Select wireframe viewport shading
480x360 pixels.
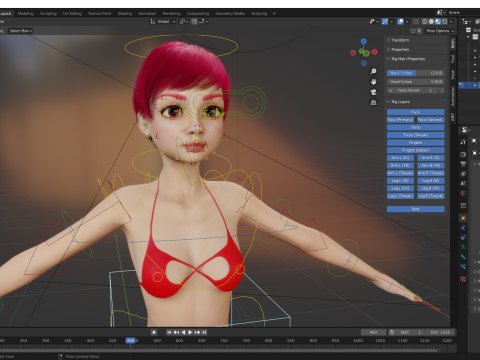pos(425,21)
